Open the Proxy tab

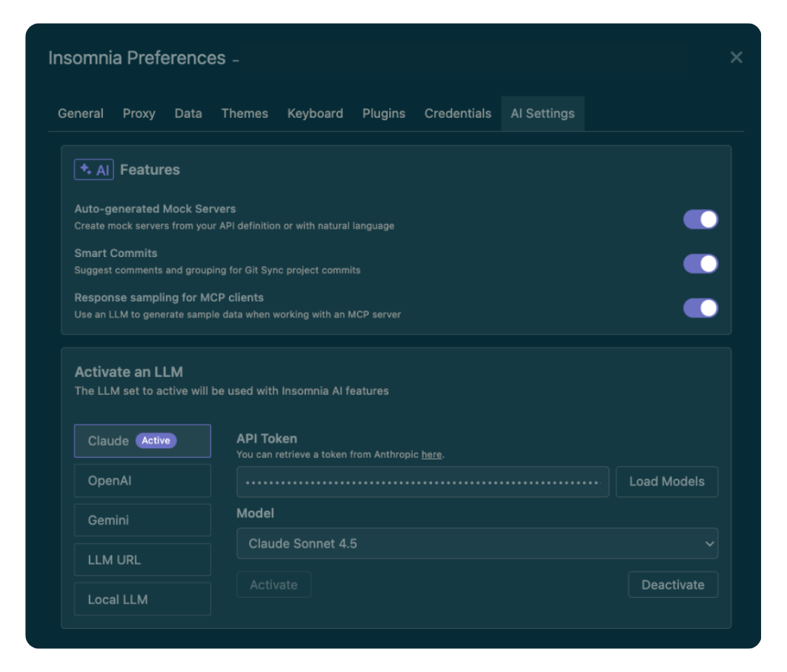(139, 113)
